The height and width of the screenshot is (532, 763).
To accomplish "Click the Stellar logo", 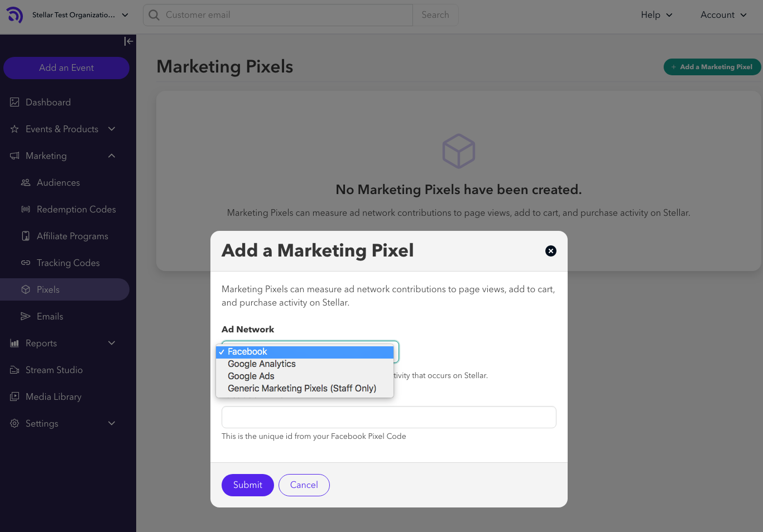I will 14,15.
